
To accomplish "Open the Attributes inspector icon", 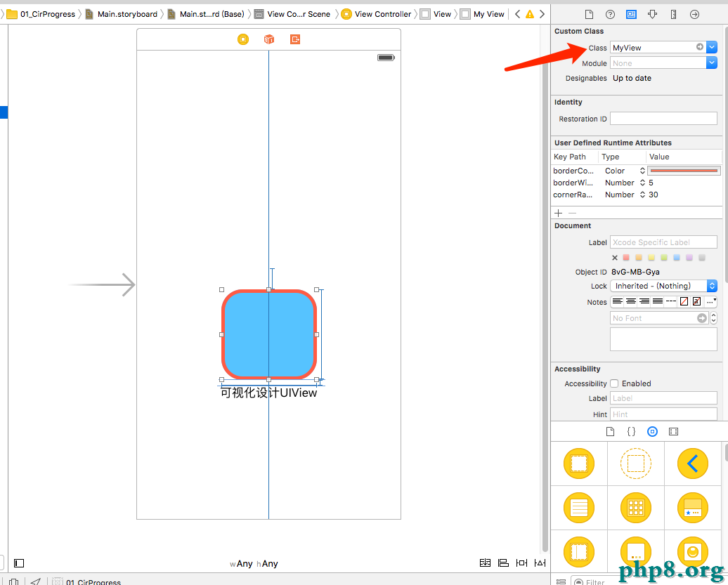I will pos(652,14).
